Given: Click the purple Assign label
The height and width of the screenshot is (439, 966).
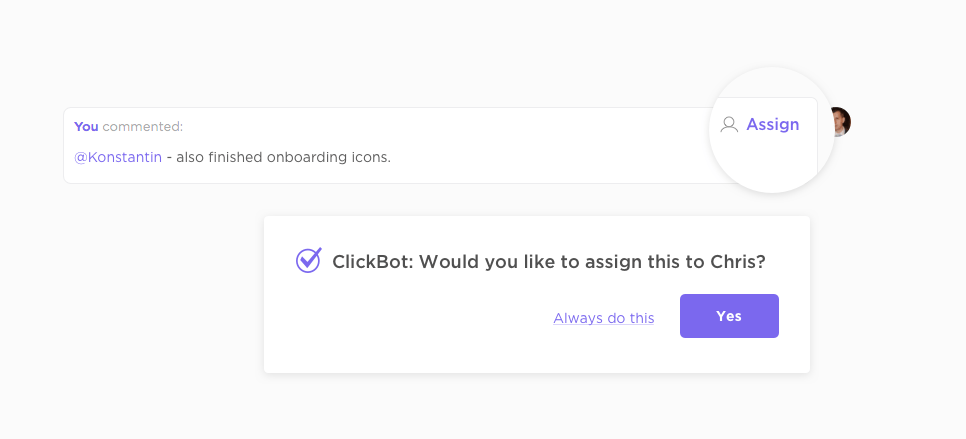Looking at the screenshot, I should pos(772,125).
